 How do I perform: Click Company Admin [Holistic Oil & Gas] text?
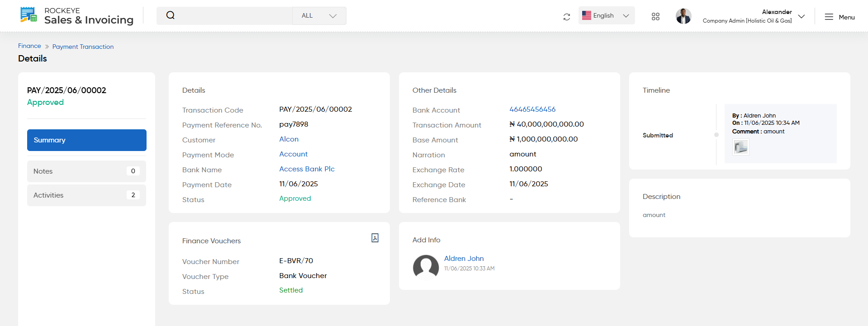tap(747, 21)
